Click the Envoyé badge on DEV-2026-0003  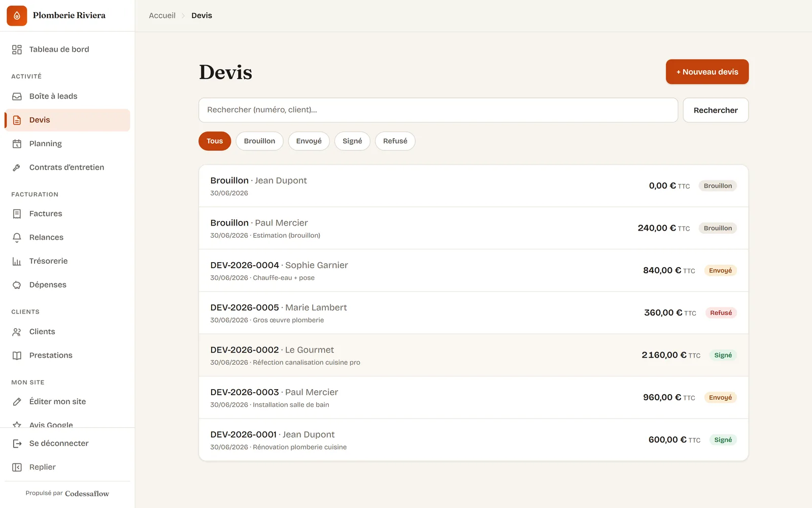point(720,398)
